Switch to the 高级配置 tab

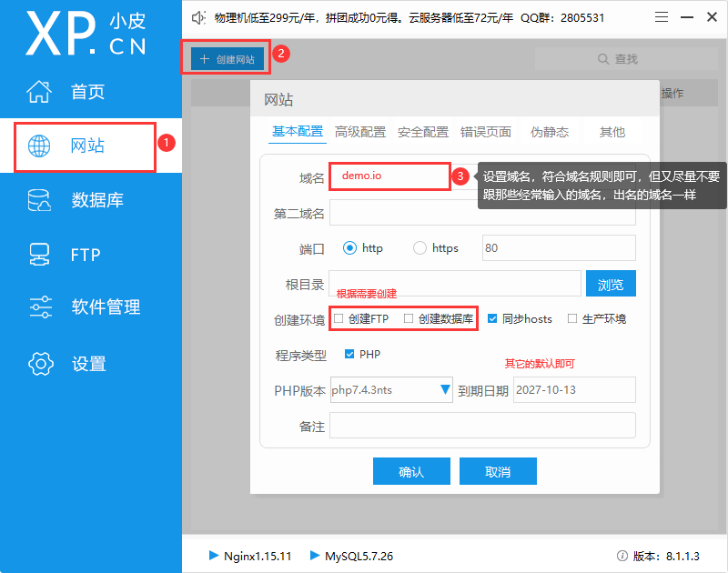click(359, 132)
